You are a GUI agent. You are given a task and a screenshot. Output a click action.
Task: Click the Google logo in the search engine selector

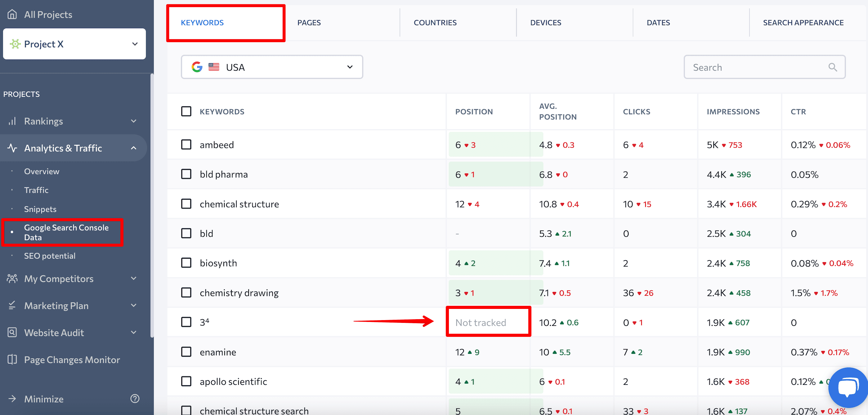click(197, 67)
